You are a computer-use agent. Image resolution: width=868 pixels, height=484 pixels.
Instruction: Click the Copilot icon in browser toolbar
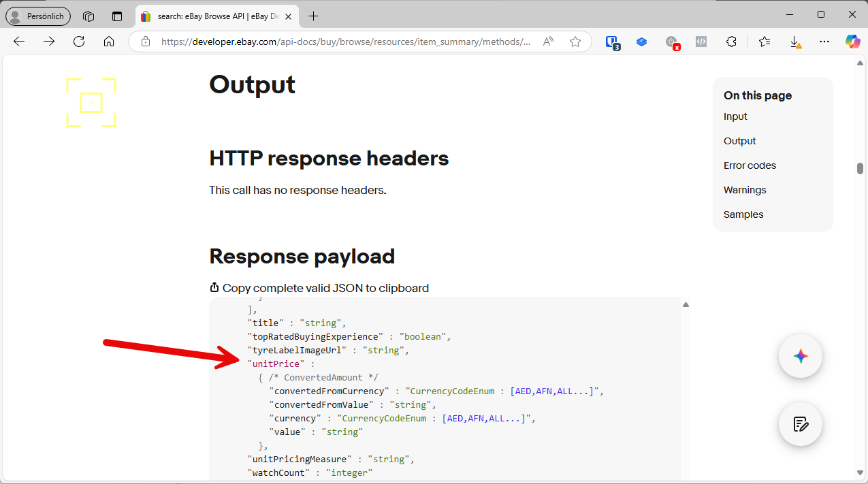point(852,42)
